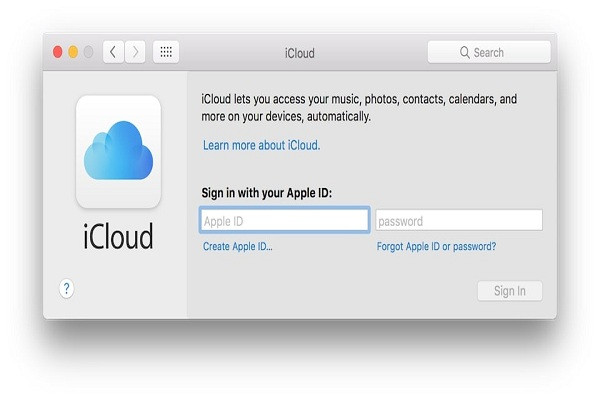Close the iCloud window with the red button
Viewport: 600px width, 400px height.
(x=58, y=52)
